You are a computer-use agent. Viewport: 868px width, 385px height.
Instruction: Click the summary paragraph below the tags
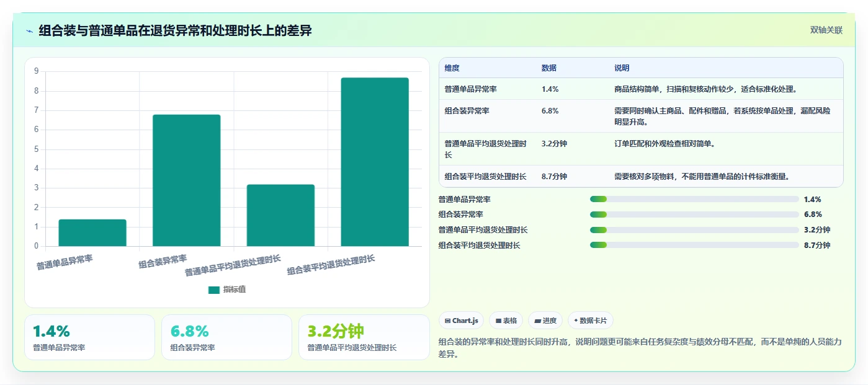(640, 348)
